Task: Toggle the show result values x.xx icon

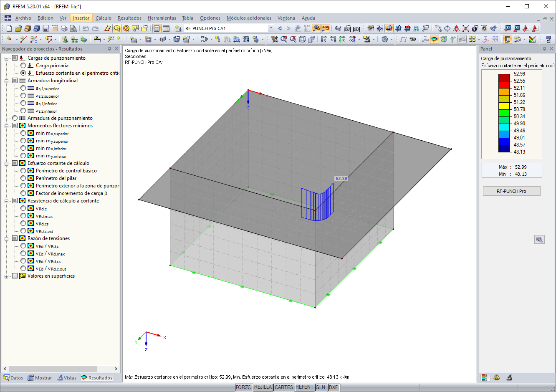Action: point(326,28)
